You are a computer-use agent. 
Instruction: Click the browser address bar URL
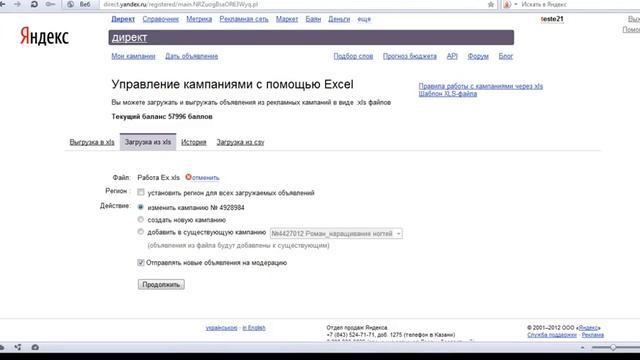[x=180, y=4]
